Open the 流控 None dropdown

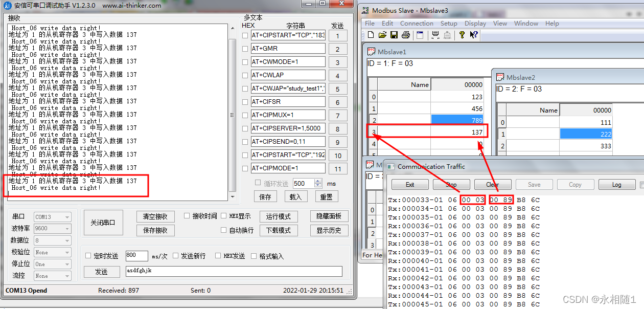[x=52, y=276]
